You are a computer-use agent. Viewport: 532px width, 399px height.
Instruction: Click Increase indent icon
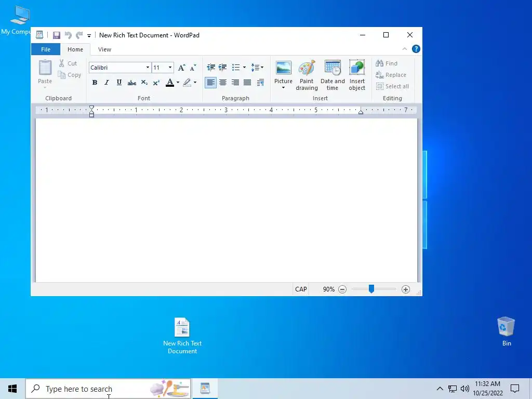(x=222, y=67)
